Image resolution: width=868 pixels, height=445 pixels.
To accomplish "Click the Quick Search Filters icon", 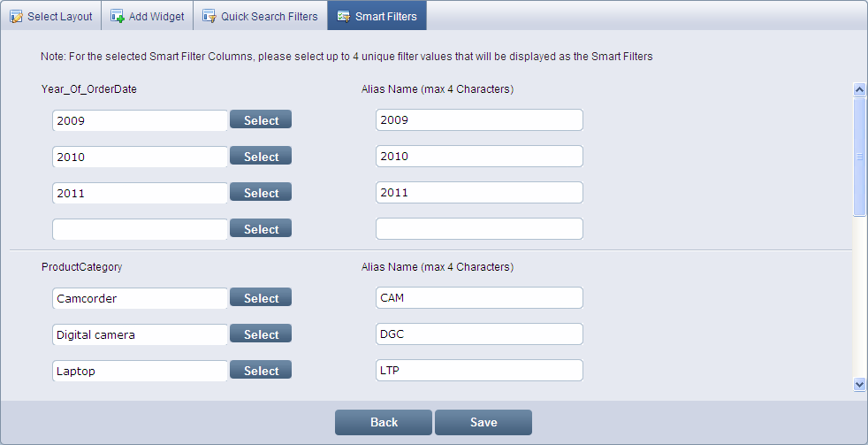I will [209, 17].
